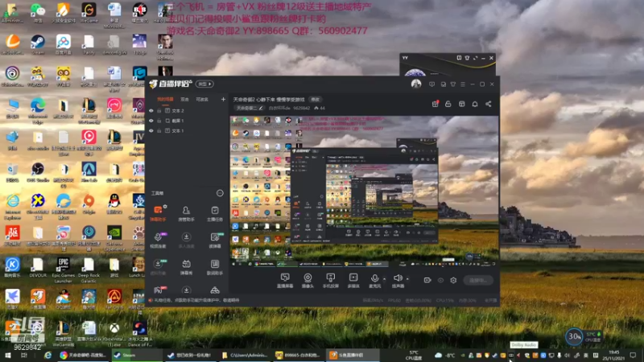Viewport: 644px width, 362px height.
Task: Click the record video icon
Action: [x=427, y=280]
